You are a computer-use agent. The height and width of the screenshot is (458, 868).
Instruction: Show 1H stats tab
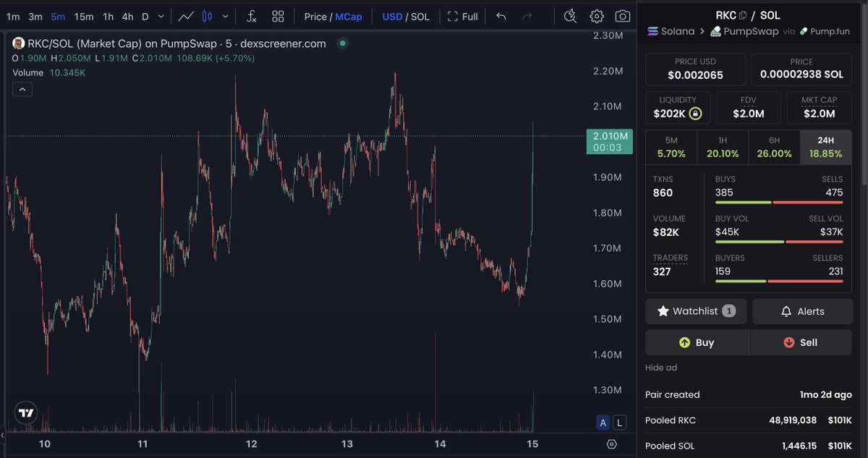coord(723,148)
